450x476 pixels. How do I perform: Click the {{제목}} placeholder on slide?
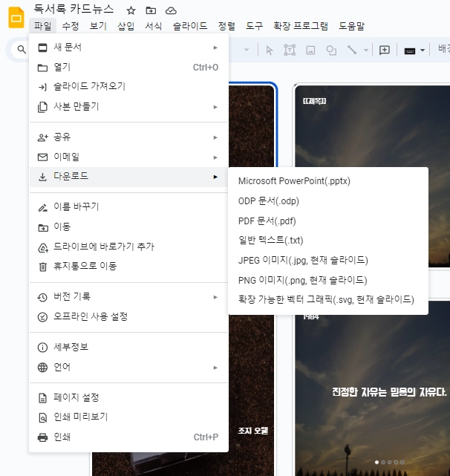click(x=314, y=101)
